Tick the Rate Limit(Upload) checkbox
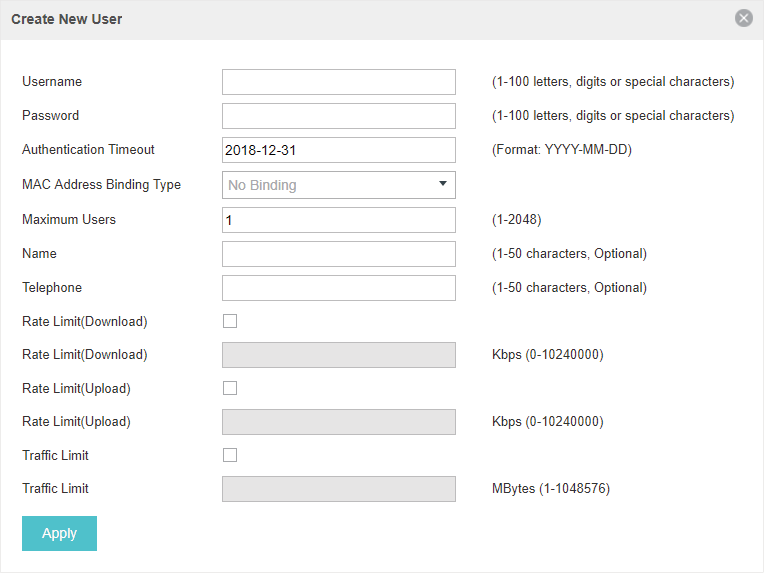Viewport: 764px width, 573px height. 230,388
